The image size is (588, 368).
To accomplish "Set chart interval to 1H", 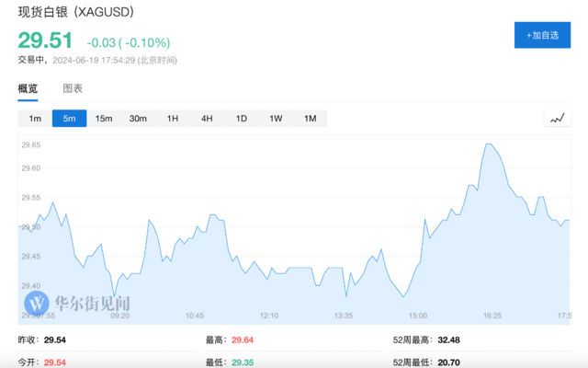I will tap(172, 118).
